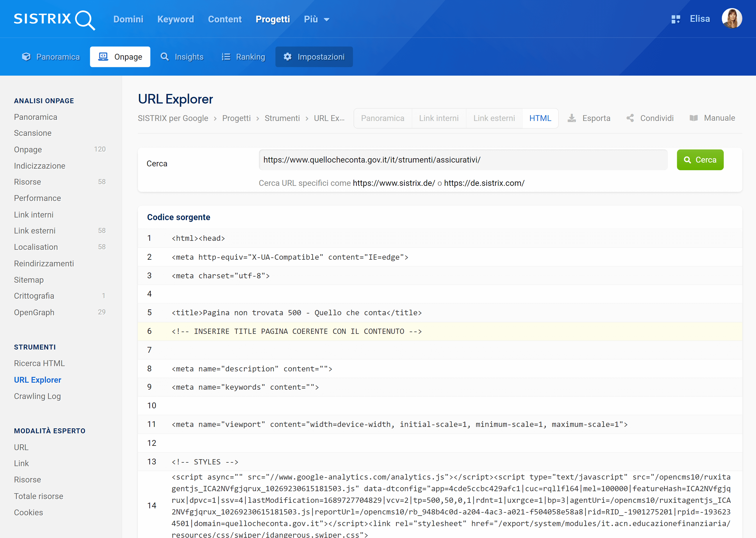
Task: Open Reindirizzamenti in the sidebar
Action: pyautogui.click(x=44, y=263)
